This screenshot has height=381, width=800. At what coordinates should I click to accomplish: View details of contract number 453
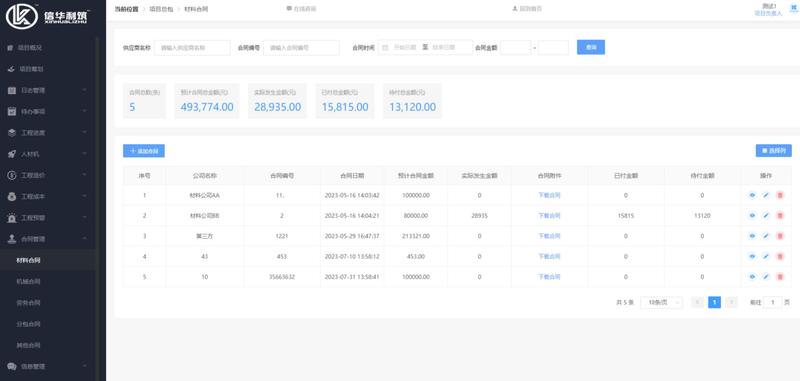pos(752,256)
